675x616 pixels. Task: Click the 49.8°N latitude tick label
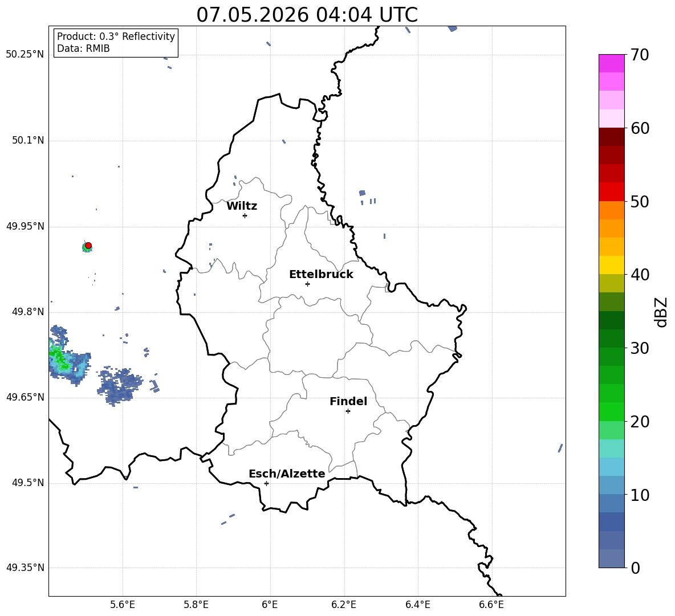pyautogui.click(x=26, y=312)
